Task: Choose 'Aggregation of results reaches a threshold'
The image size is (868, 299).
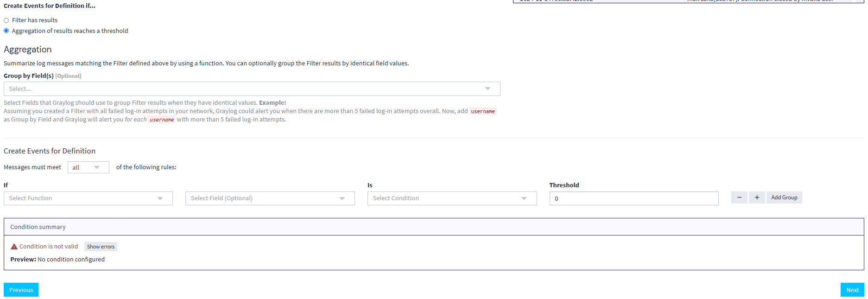Action: coord(6,31)
